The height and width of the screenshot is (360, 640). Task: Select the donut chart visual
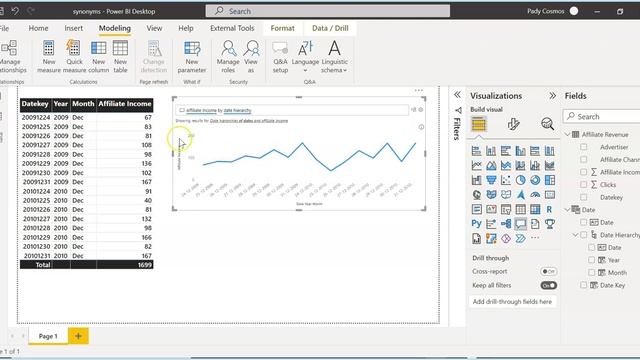pos(535,180)
